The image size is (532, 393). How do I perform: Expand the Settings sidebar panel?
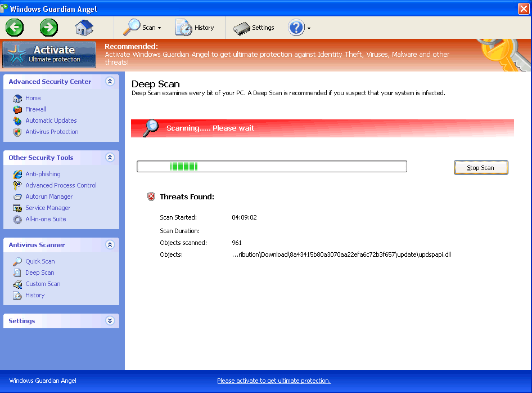point(110,321)
